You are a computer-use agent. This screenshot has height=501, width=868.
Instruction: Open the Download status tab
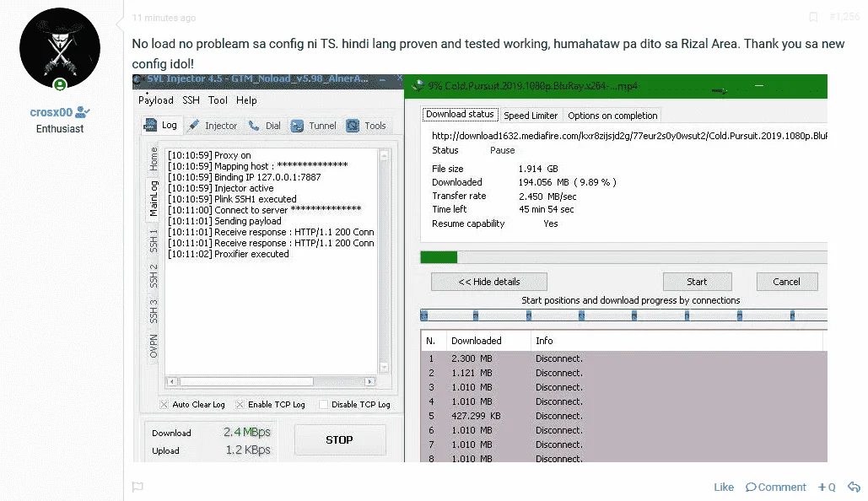coord(460,115)
